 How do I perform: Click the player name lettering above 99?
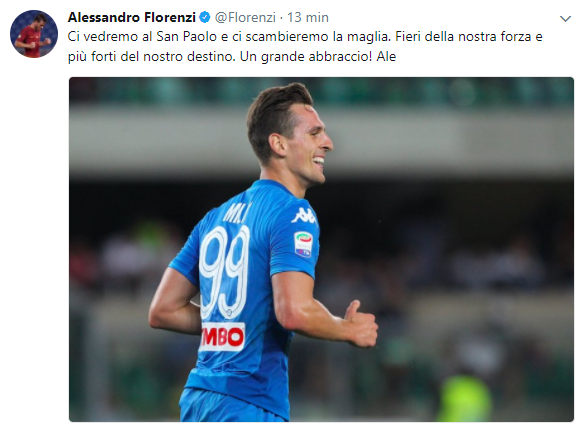point(237,212)
